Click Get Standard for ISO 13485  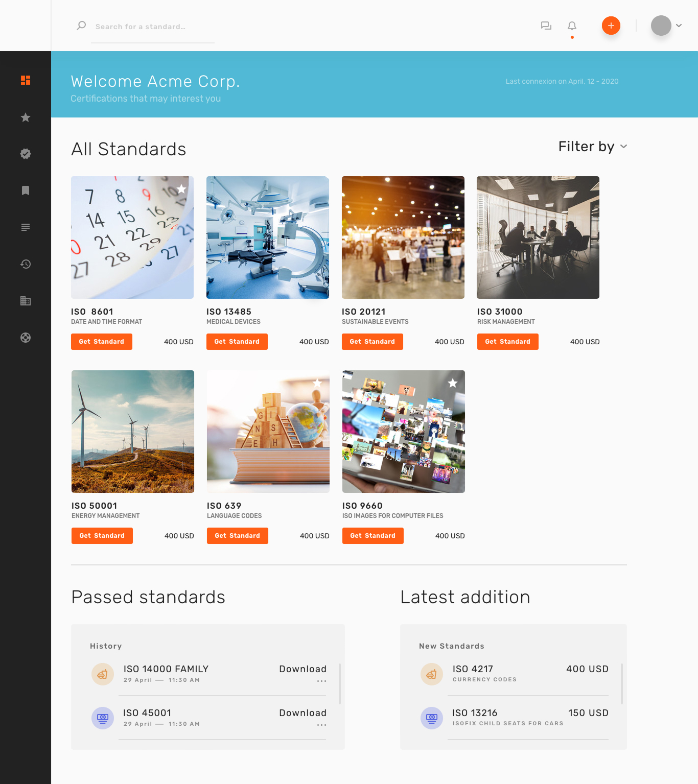(237, 342)
